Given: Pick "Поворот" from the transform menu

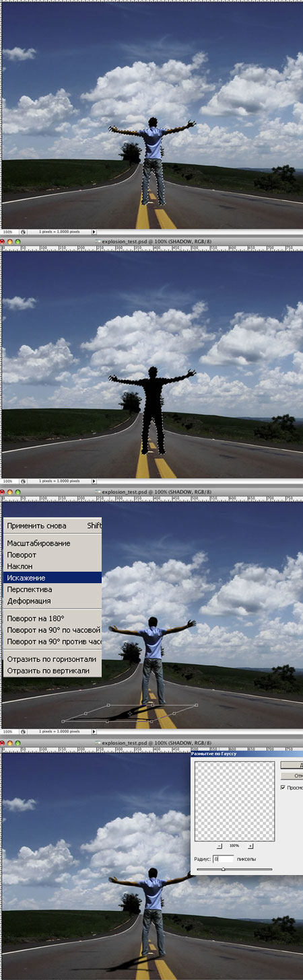Looking at the screenshot, I should tap(51, 555).
